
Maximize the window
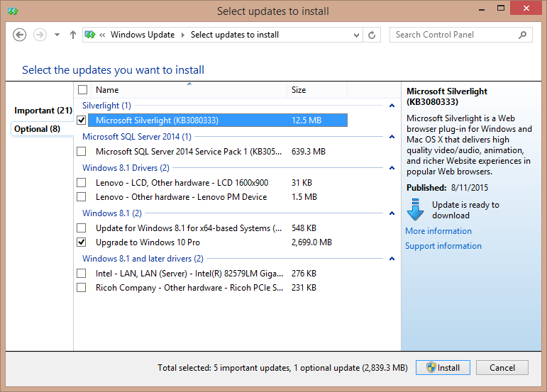click(501, 9)
